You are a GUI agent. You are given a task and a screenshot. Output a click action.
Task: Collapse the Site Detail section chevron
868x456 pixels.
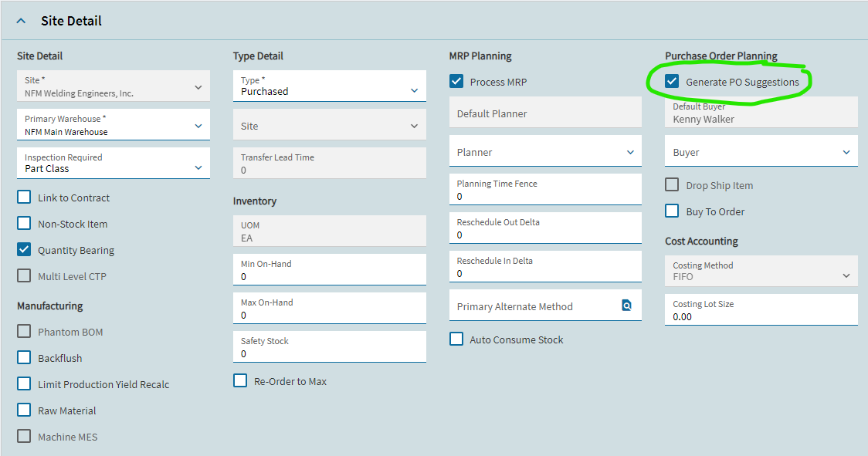[21, 21]
